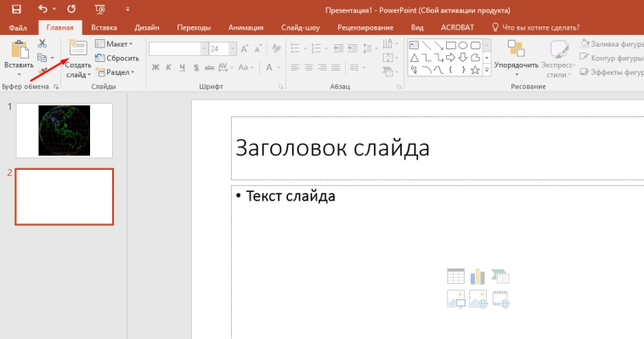Click the Create Slide icon
This screenshot has width=644, height=339.
coord(77,48)
